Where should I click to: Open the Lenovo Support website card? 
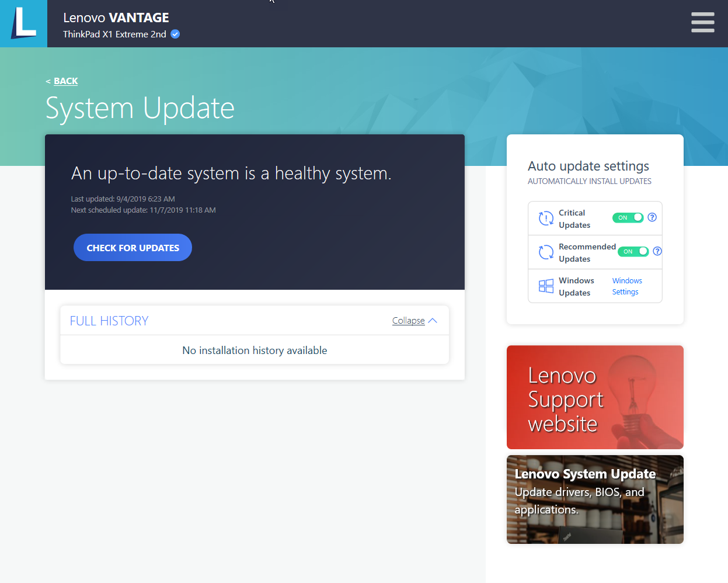coord(595,397)
